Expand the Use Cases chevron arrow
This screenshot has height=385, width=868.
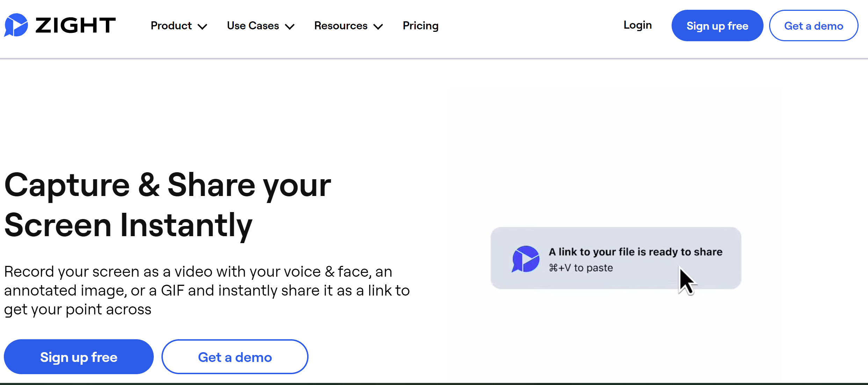click(x=290, y=27)
